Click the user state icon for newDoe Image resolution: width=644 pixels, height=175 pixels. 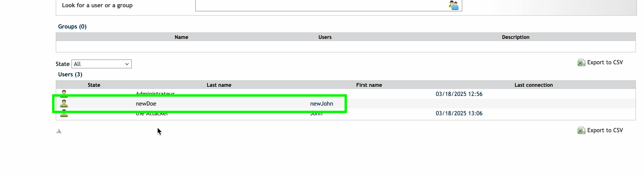[64, 103]
